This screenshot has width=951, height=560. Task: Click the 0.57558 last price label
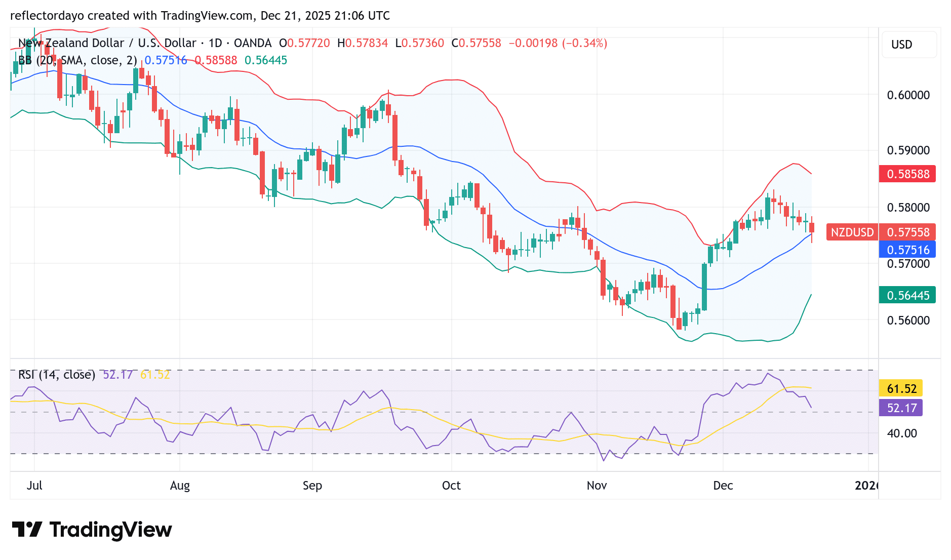tap(907, 232)
